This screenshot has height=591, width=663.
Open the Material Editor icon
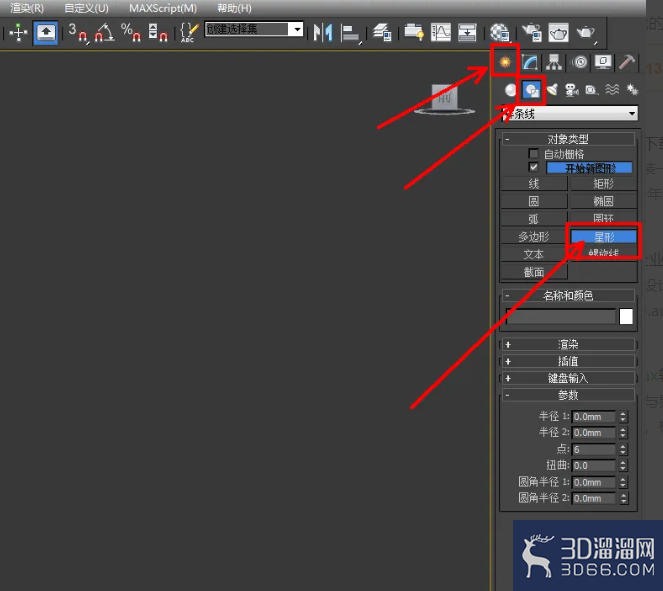(500, 33)
